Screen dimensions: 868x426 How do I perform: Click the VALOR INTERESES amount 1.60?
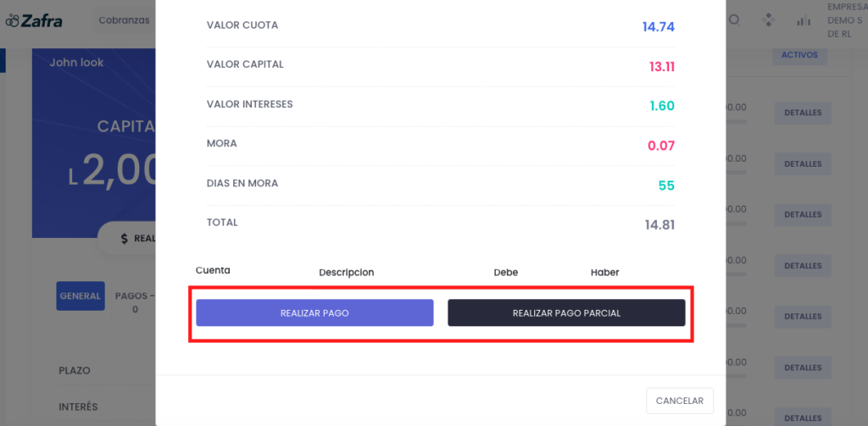662,106
